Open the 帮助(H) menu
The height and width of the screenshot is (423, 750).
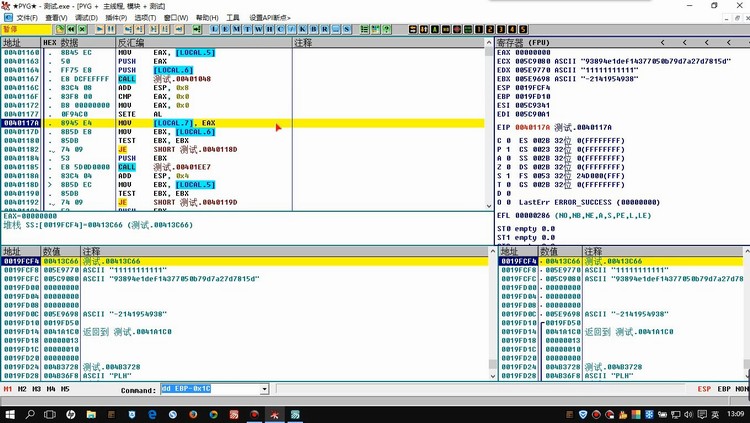click(x=207, y=18)
